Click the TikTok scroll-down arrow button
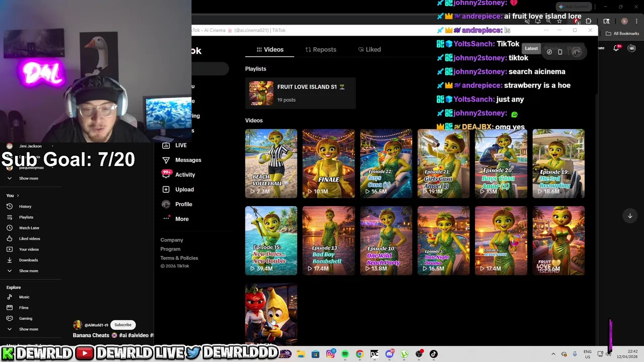The height and width of the screenshot is (362, 644). tap(630, 216)
